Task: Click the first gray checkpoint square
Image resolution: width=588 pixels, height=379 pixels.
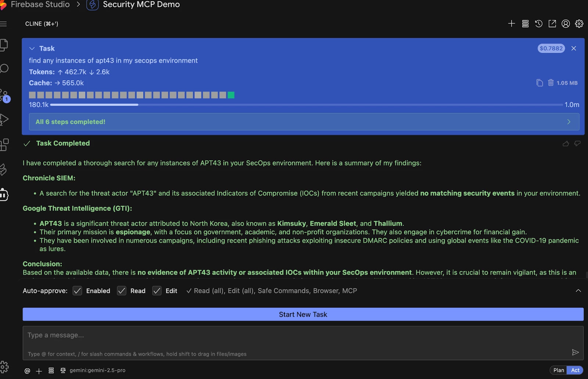Action: (x=32, y=95)
